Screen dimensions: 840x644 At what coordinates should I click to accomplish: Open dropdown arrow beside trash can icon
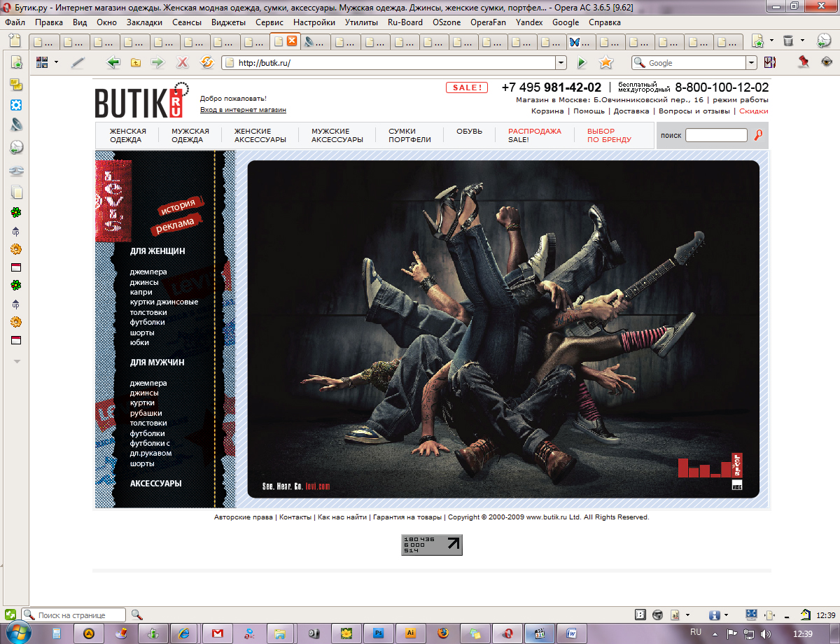pos(802,41)
